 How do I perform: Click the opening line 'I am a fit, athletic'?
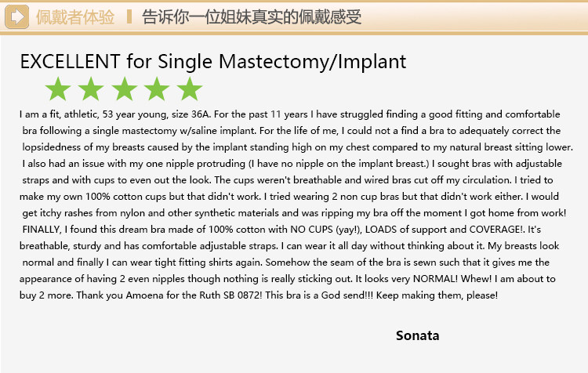[x=65, y=114]
